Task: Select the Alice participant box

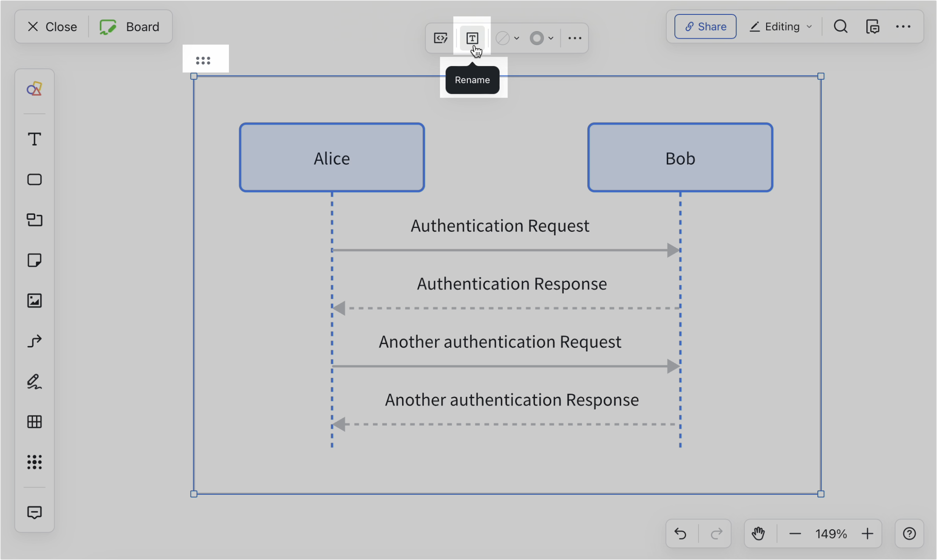Action: pyautogui.click(x=332, y=157)
